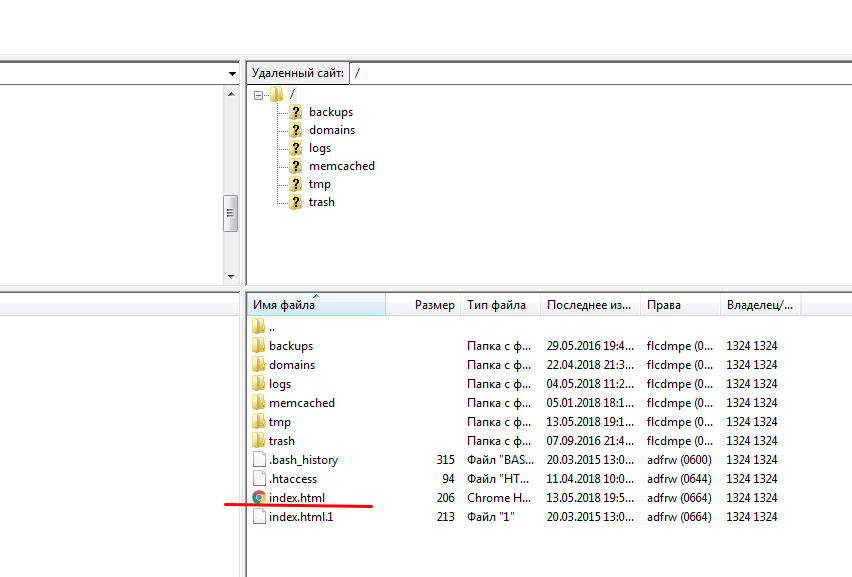Select the backups folder icon in file list

pyautogui.click(x=259, y=346)
